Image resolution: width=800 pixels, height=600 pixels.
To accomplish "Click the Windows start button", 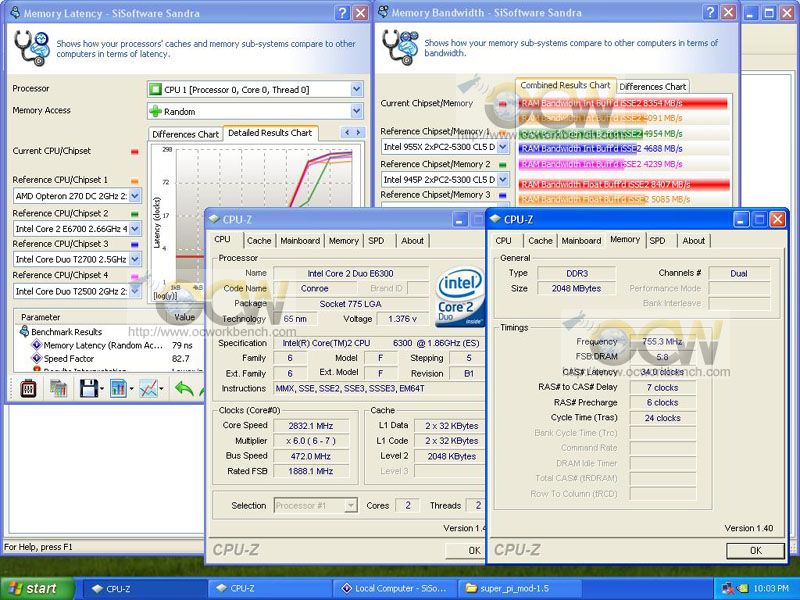I will 37,588.
